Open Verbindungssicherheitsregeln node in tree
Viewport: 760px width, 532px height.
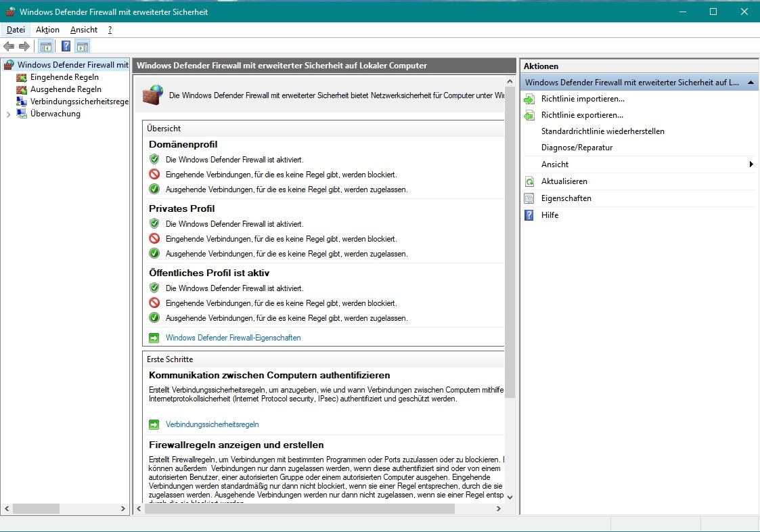tap(79, 102)
